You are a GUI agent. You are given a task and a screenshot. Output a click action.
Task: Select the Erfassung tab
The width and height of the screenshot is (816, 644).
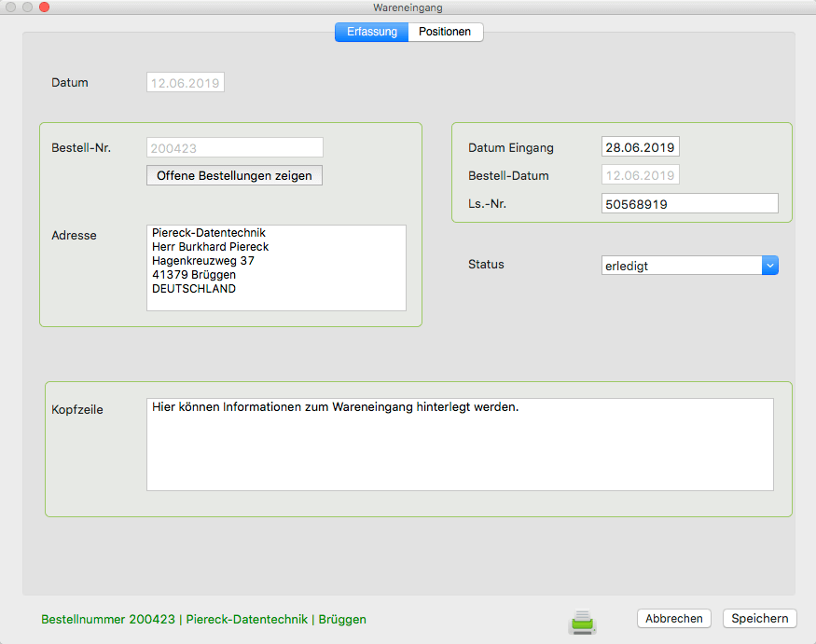(371, 32)
